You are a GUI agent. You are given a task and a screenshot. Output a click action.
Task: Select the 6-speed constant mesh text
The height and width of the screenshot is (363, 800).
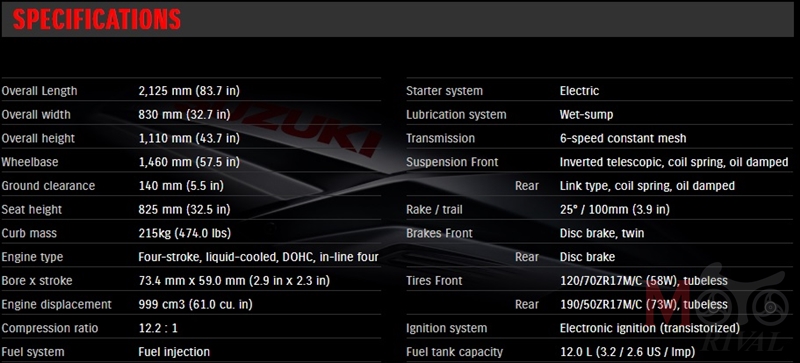[x=623, y=138]
